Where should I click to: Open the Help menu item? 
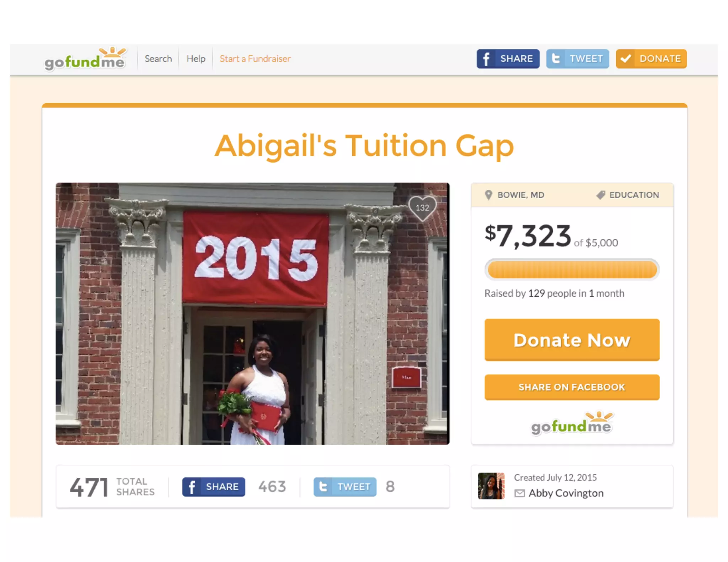pos(196,59)
